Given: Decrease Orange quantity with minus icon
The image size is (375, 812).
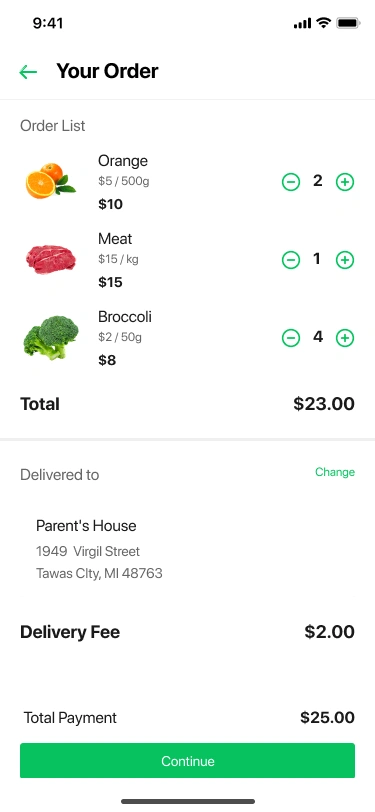Looking at the screenshot, I should tap(291, 182).
